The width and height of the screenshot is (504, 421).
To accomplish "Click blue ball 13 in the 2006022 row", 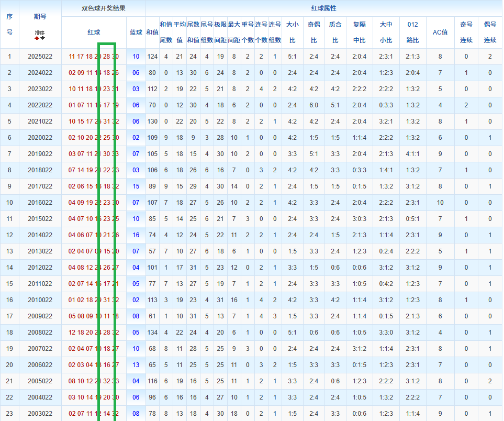I will point(136,365).
